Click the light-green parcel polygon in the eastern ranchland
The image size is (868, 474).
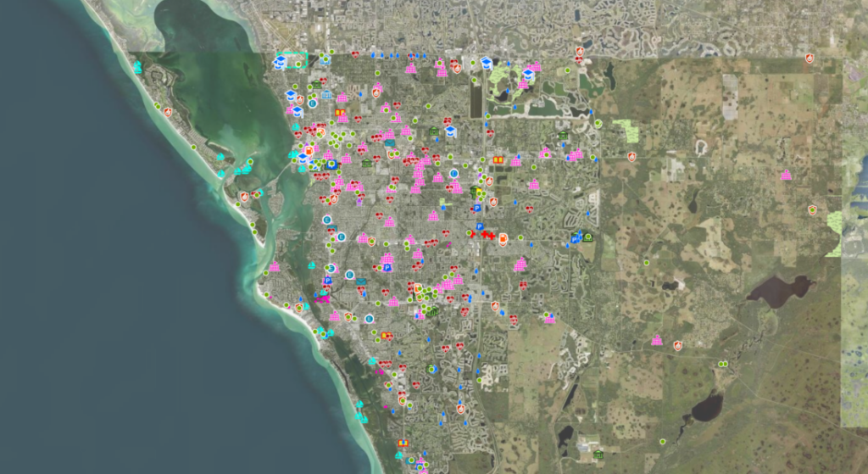point(626,131)
